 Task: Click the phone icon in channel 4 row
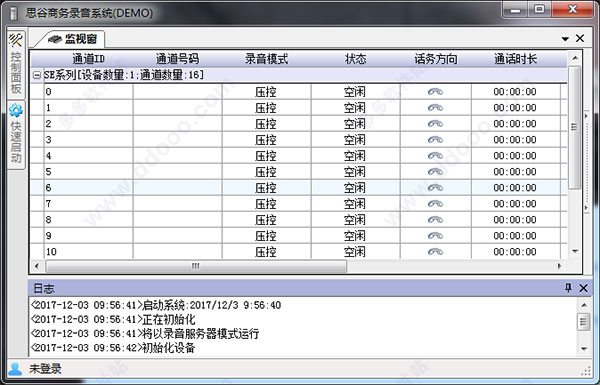pyautogui.click(x=435, y=156)
